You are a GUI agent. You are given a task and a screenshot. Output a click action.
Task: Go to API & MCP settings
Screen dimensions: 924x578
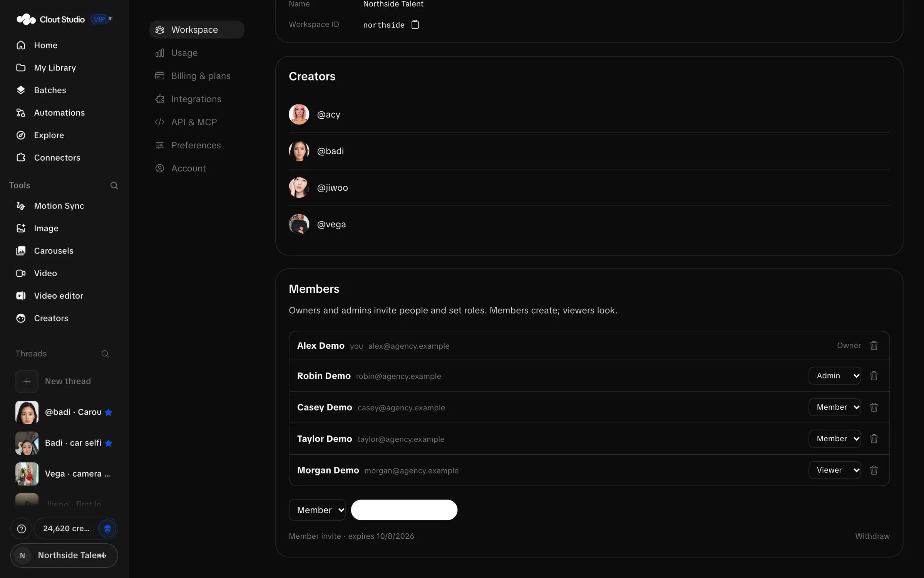pyautogui.click(x=197, y=122)
